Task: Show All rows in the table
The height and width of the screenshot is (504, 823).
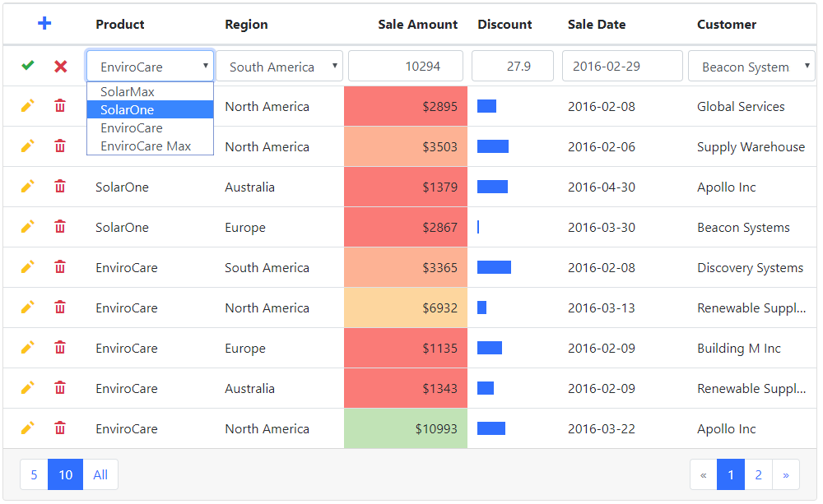Action: point(100,474)
